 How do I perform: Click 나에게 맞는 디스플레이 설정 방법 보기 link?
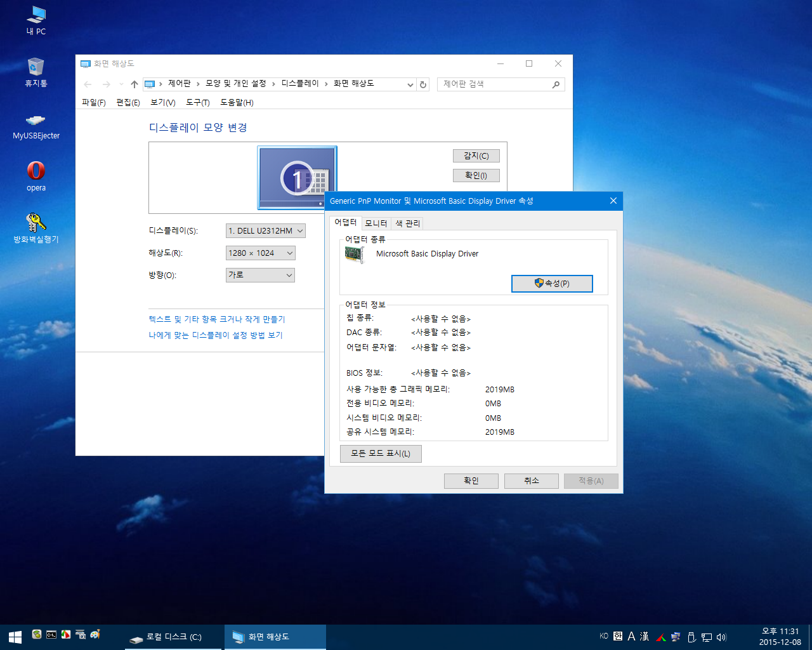(216, 335)
